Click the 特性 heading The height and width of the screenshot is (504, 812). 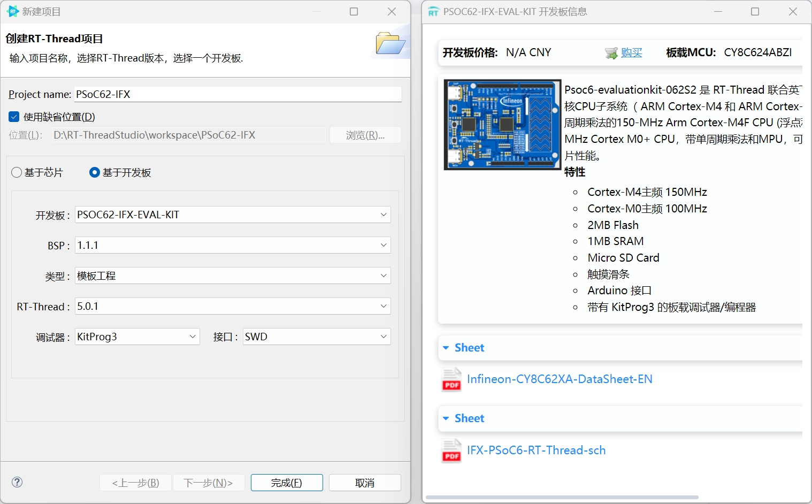574,172
